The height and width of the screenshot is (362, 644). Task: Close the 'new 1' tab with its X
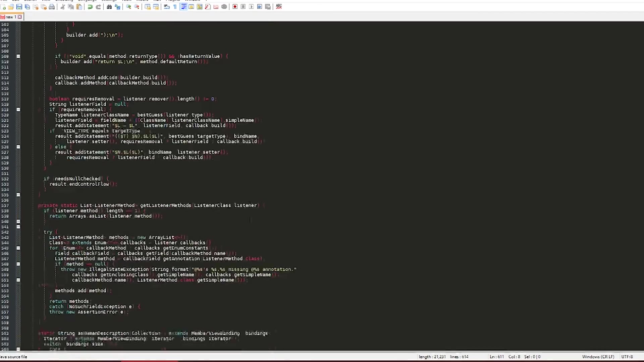[x=20, y=17]
